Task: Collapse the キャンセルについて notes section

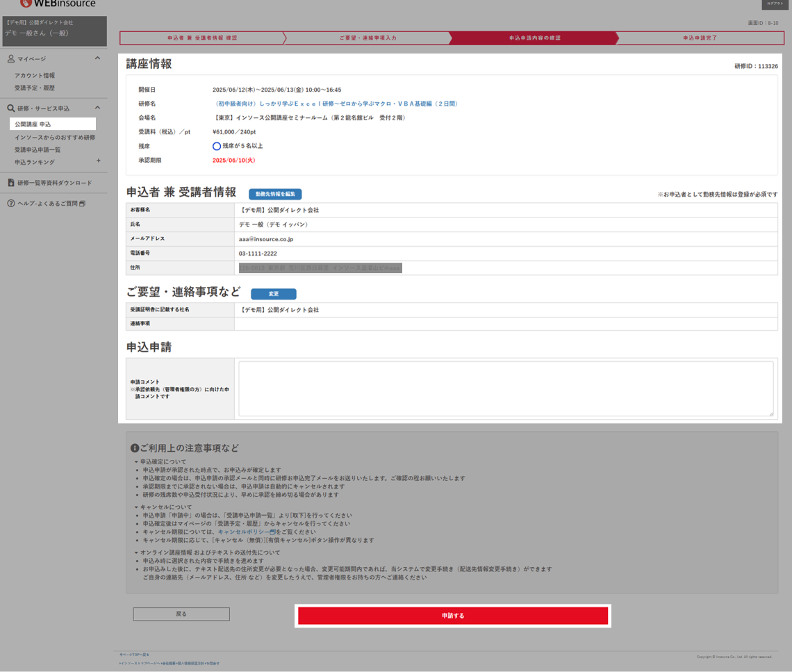Action: click(x=163, y=507)
